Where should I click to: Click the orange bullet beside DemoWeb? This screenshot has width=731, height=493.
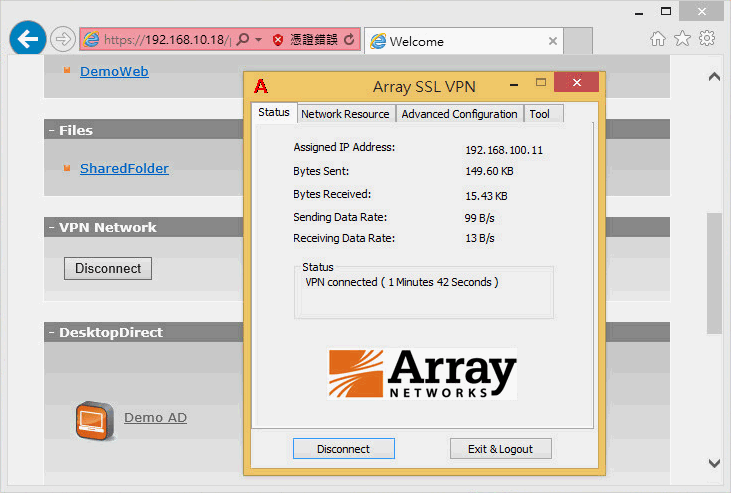pyautogui.click(x=67, y=70)
